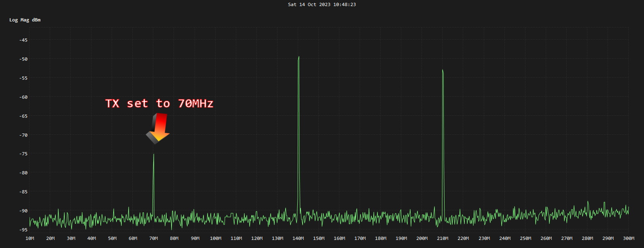Click the 10M frequency axis label
This screenshot has width=644, height=248.
[30, 238]
